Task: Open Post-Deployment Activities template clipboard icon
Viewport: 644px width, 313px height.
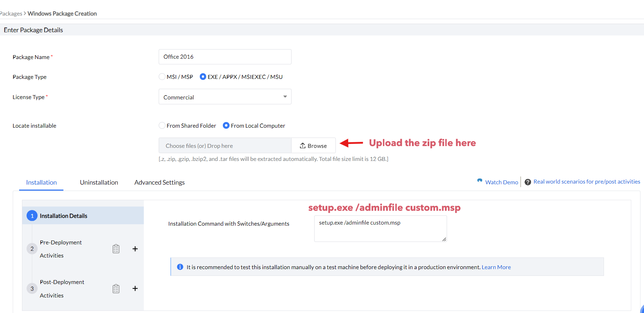Action: coord(116,289)
